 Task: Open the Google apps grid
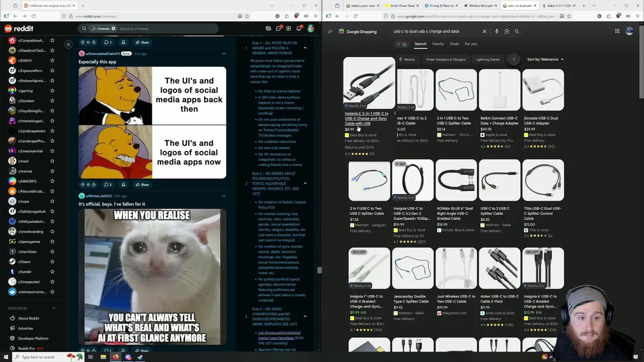[617, 31]
